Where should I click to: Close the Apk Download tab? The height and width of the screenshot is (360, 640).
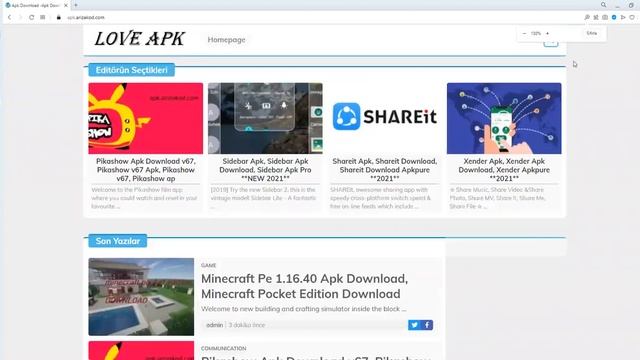coord(66,6)
